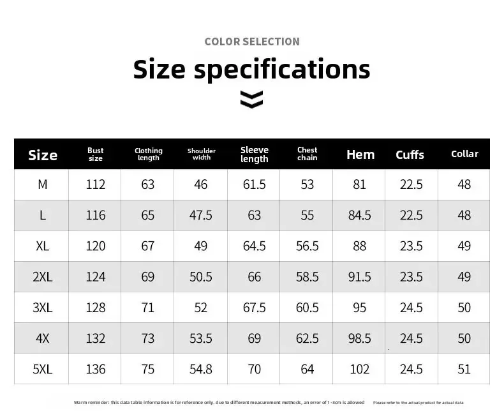Screen dimensions: 504x420
Task: Click the XL size row label
Action: coord(43,246)
